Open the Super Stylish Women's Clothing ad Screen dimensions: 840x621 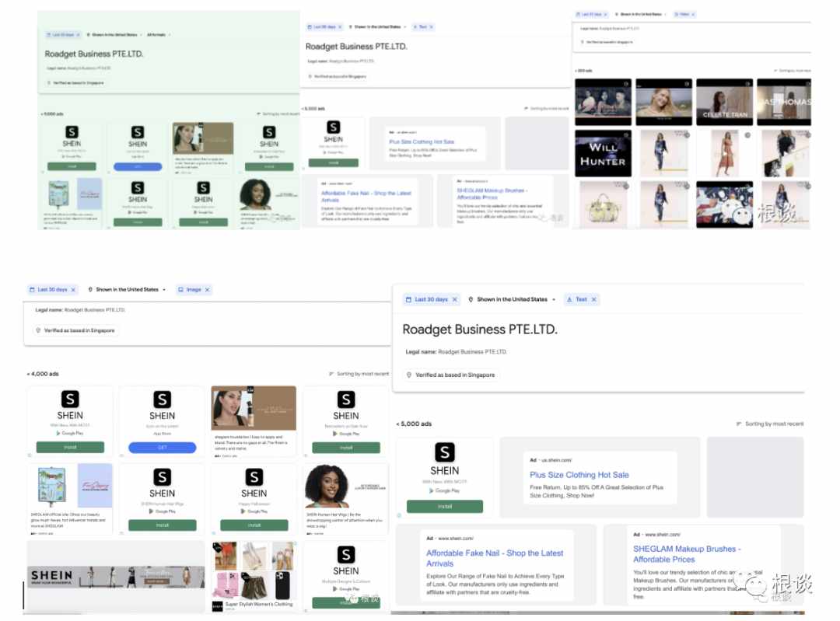click(x=254, y=577)
